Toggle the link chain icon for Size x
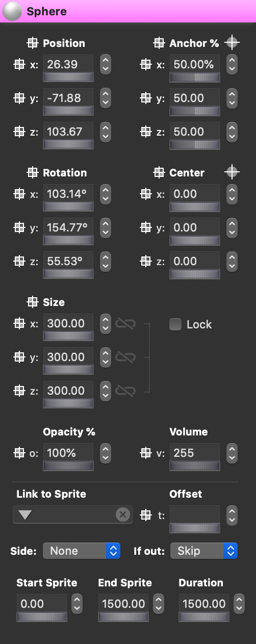Screen dimensions: 256x644 125,323
